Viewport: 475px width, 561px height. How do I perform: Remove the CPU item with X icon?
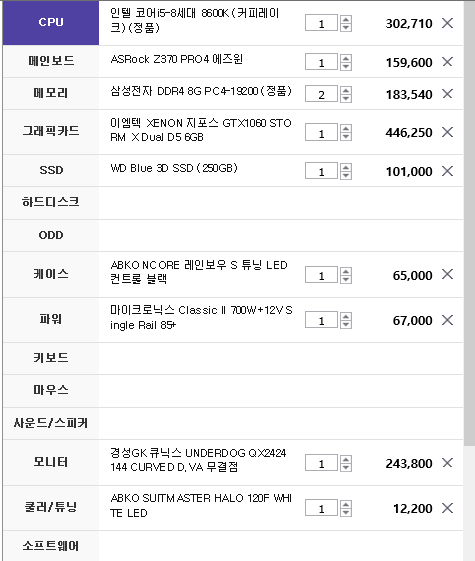[x=447, y=23]
